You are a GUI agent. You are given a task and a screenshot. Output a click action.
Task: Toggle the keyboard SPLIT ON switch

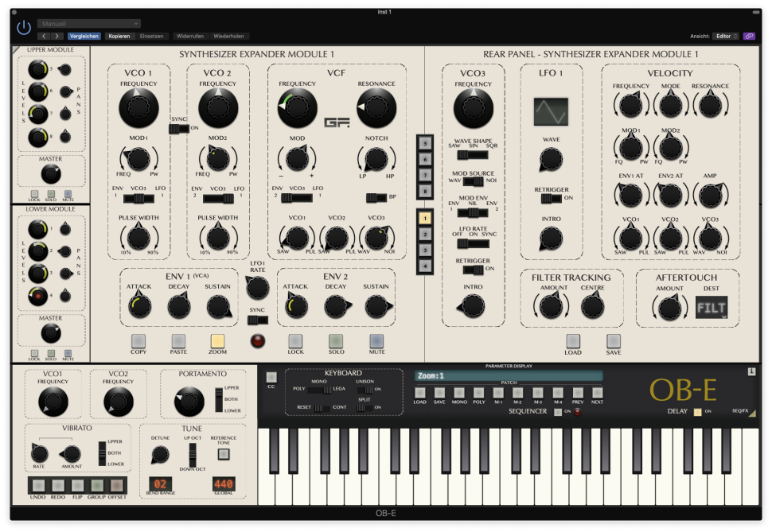click(365, 407)
